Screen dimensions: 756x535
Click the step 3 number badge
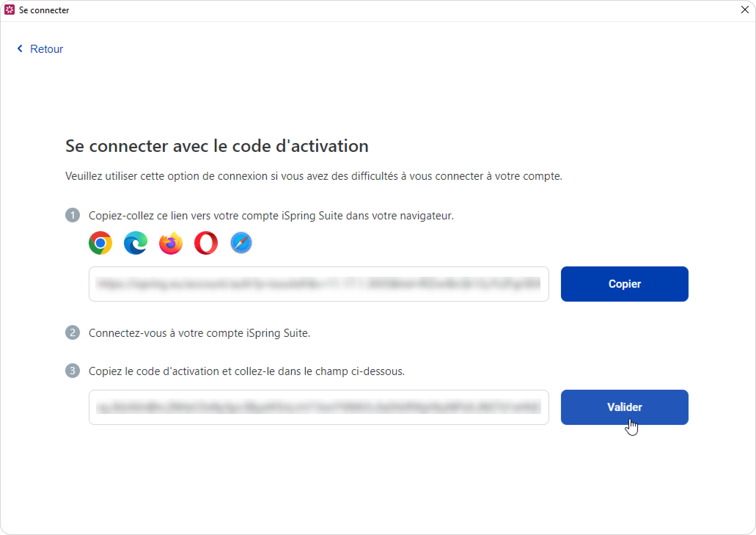pyautogui.click(x=73, y=371)
